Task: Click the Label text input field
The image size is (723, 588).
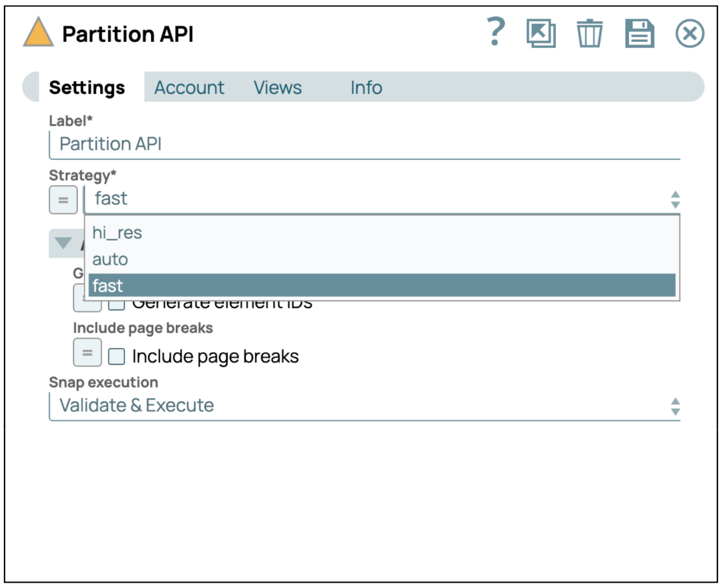Action: [x=364, y=145]
